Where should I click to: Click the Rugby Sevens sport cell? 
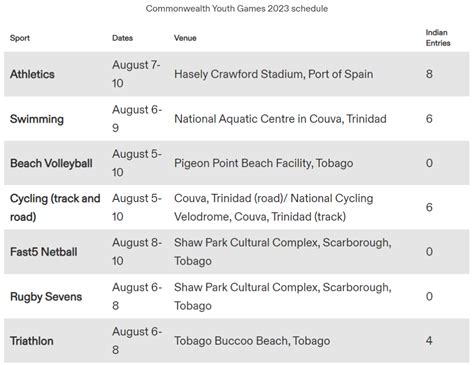coord(46,297)
